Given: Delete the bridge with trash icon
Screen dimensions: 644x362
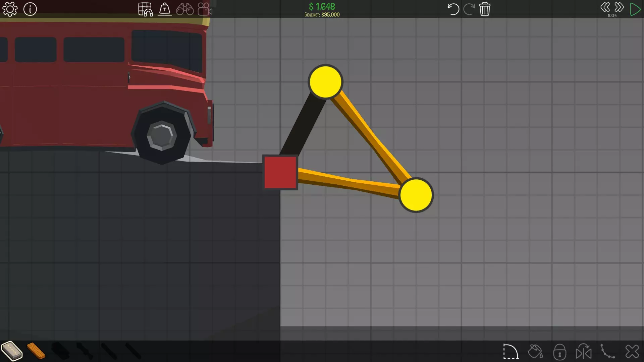Looking at the screenshot, I should coord(485,9).
